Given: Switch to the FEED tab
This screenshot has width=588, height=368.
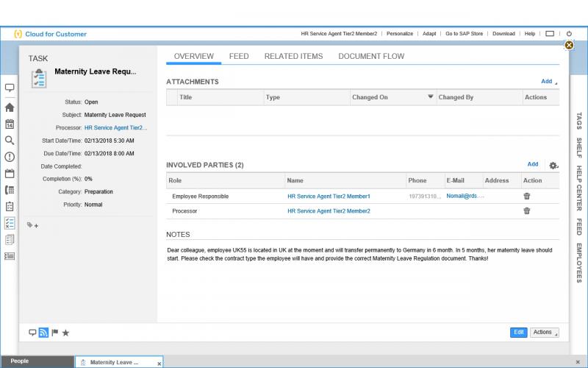Looking at the screenshot, I should (x=239, y=57).
